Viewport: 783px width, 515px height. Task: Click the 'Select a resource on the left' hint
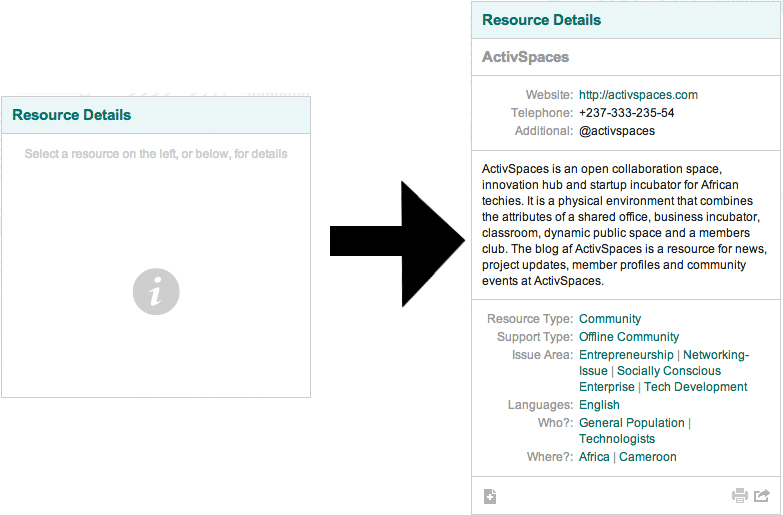point(156,154)
